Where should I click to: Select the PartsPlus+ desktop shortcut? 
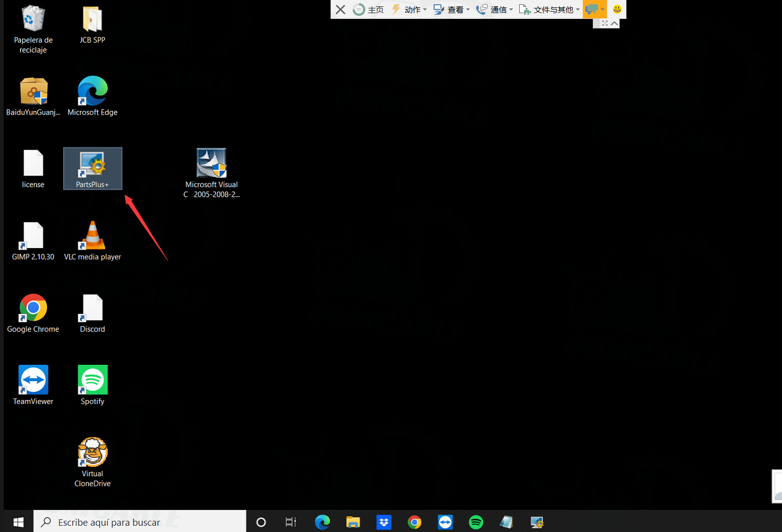92,169
